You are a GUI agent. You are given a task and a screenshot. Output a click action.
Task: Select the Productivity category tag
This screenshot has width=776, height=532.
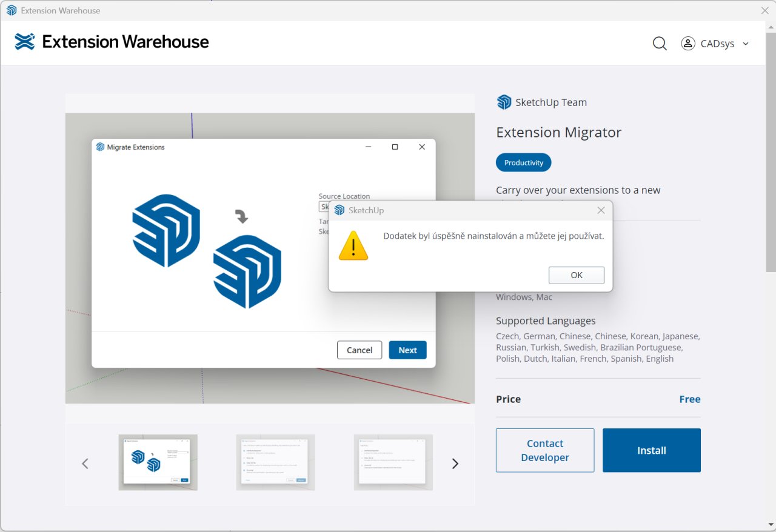523,162
